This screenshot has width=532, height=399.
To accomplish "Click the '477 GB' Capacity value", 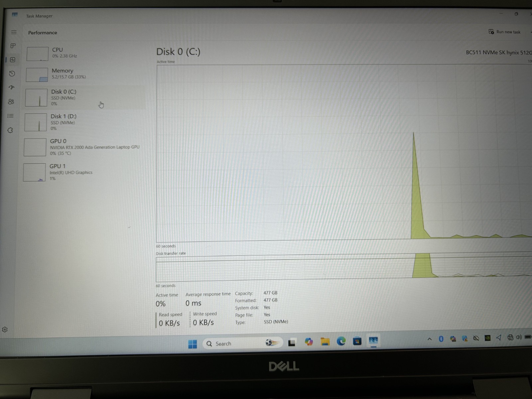I will click(x=270, y=293).
